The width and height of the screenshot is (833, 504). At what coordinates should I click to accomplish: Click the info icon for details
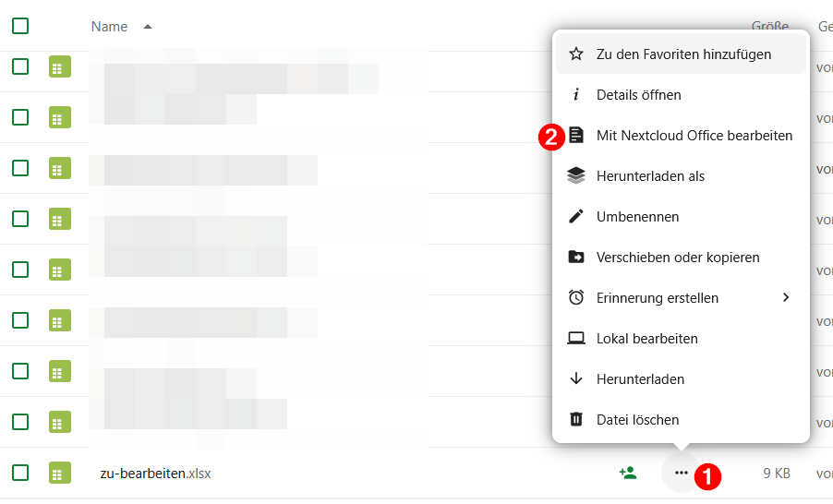tap(576, 95)
